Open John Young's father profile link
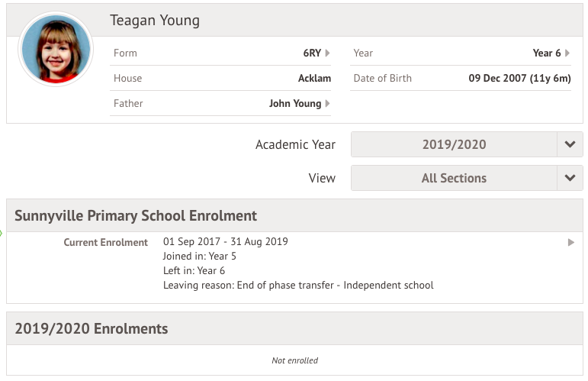The width and height of the screenshot is (588, 381). click(x=295, y=103)
